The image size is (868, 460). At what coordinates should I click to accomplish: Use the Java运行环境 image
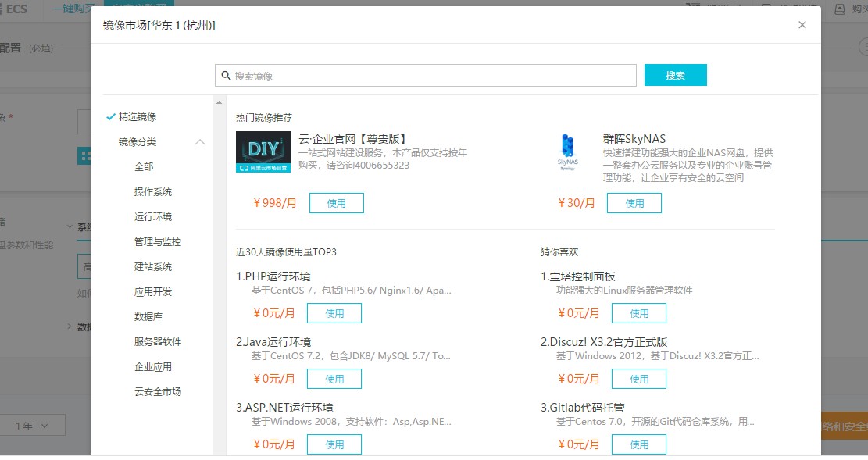point(334,379)
